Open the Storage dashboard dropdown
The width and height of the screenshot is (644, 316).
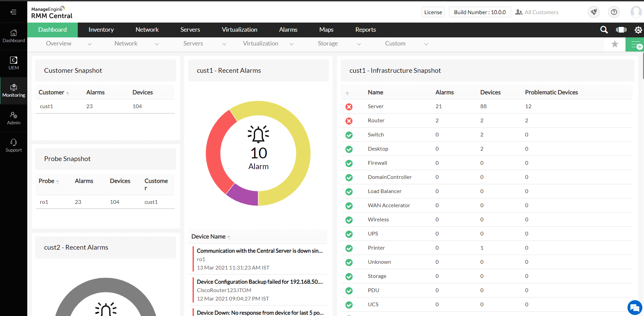pyautogui.click(x=359, y=44)
